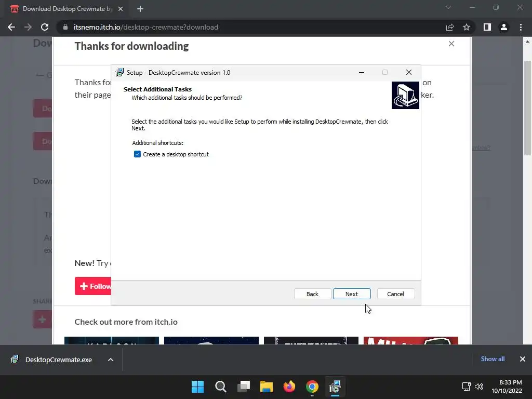Click the second game thumbnail with starry background
Image resolution: width=532 pixels, height=399 pixels.
[x=211, y=341]
